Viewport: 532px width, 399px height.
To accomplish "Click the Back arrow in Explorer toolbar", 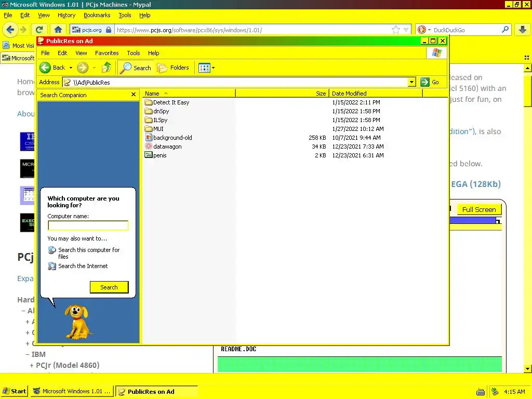I will point(45,68).
